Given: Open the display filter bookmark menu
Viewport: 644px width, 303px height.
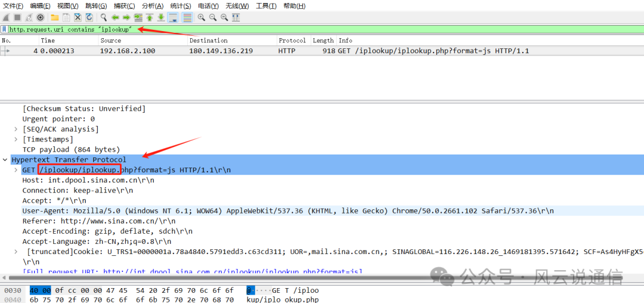Looking at the screenshot, I should tap(5, 29).
